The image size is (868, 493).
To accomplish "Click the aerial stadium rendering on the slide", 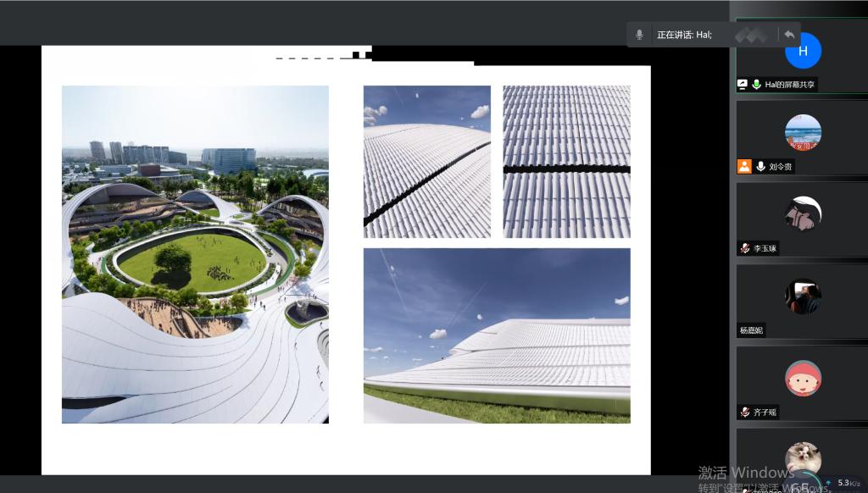I will pos(195,254).
